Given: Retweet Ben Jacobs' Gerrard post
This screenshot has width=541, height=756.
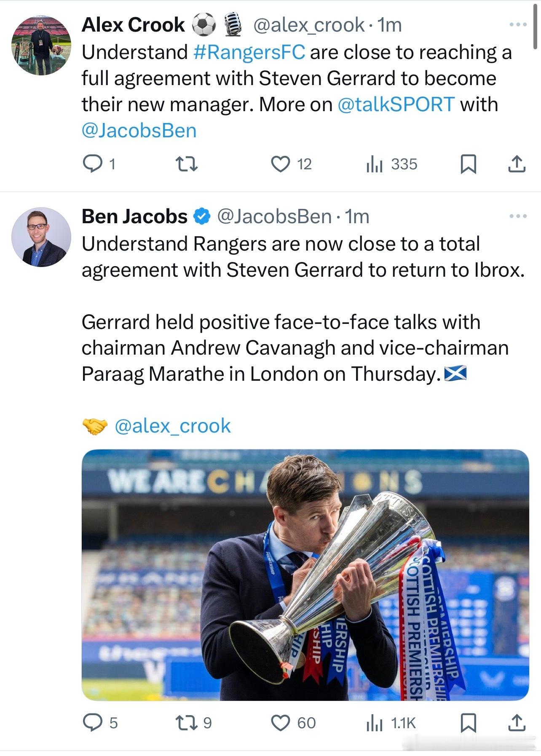Looking at the screenshot, I should 186,723.
